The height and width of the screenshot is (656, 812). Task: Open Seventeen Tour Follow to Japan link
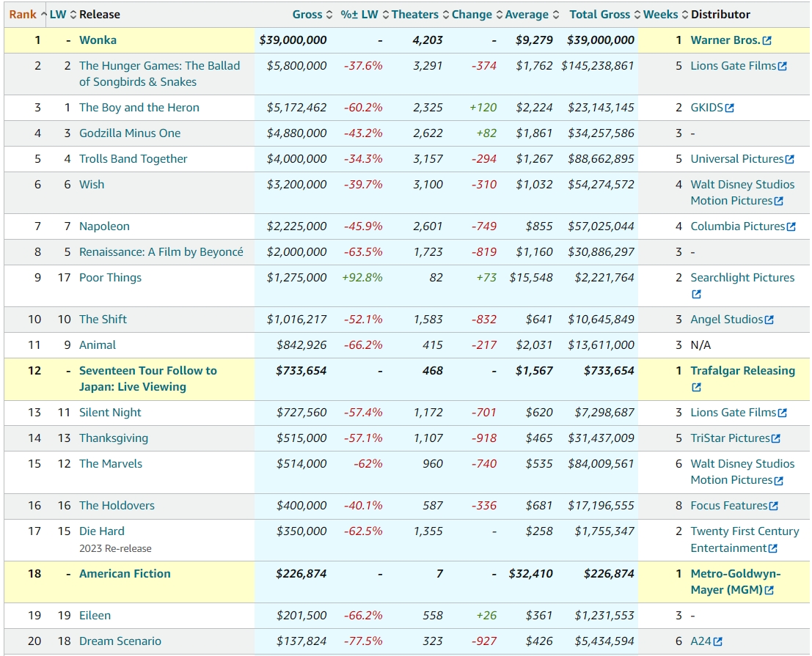[148, 379]
